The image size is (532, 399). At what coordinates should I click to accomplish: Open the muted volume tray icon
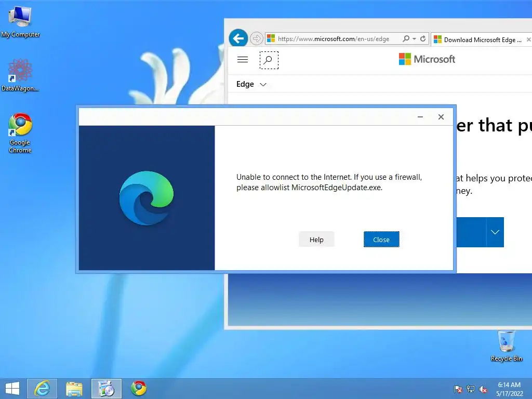click(x=483, y=389)
